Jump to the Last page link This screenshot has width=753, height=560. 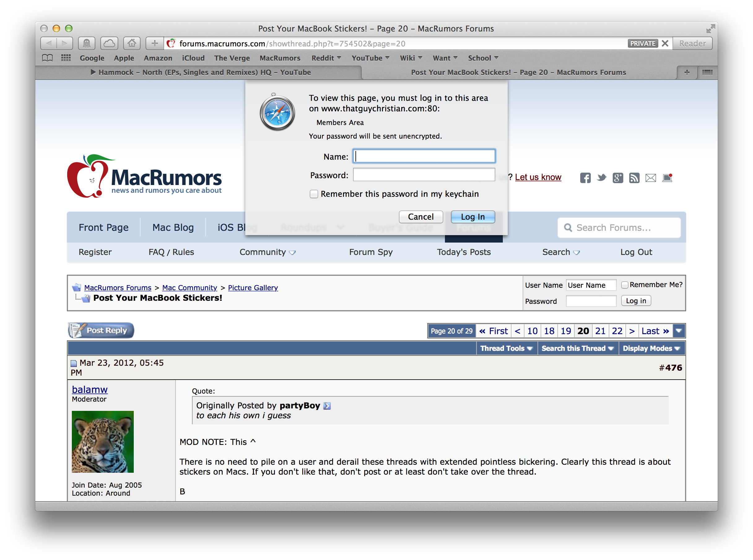pyautogui.click(x=655, y=331)
